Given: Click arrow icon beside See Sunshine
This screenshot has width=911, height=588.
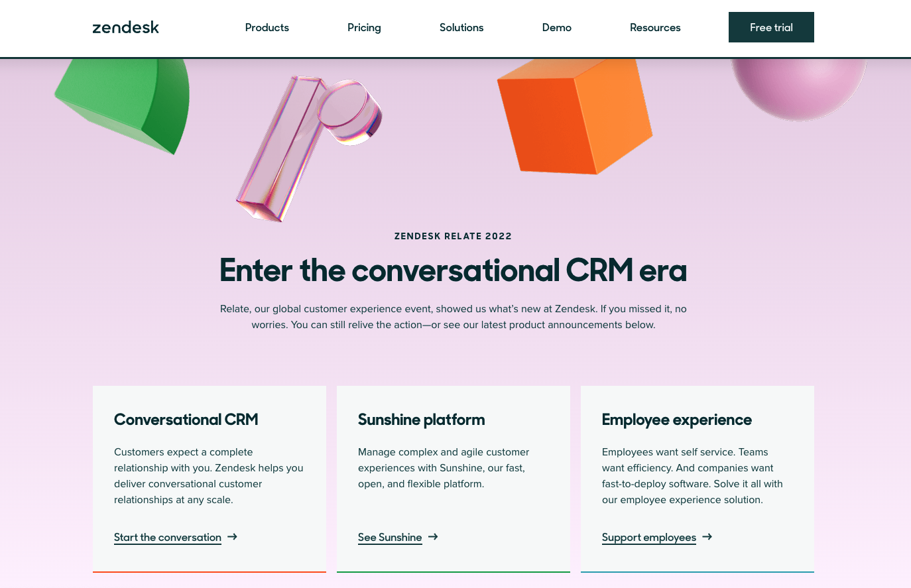Looking at the screenshot, I should [x=433, y=536].
